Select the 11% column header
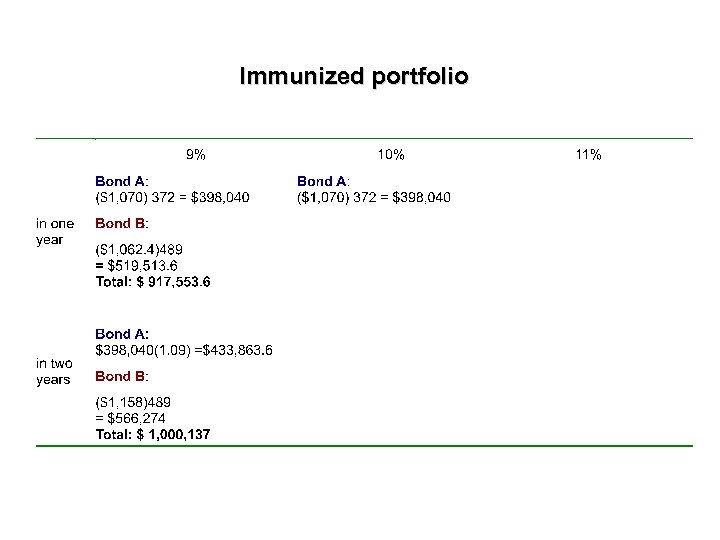 click(x=588, y=154)
